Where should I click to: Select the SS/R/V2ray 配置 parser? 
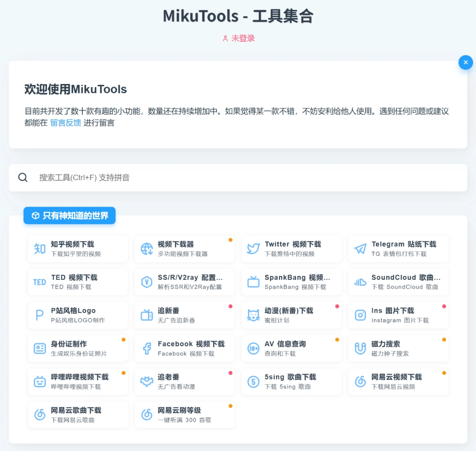point(184,282)
